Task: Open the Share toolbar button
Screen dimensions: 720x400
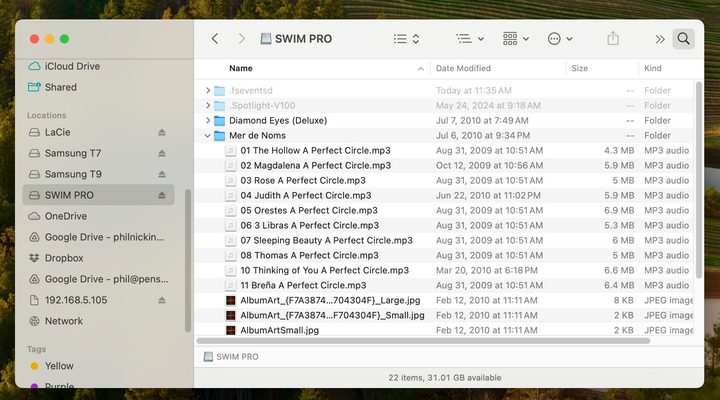Action: tap(613, 39)
